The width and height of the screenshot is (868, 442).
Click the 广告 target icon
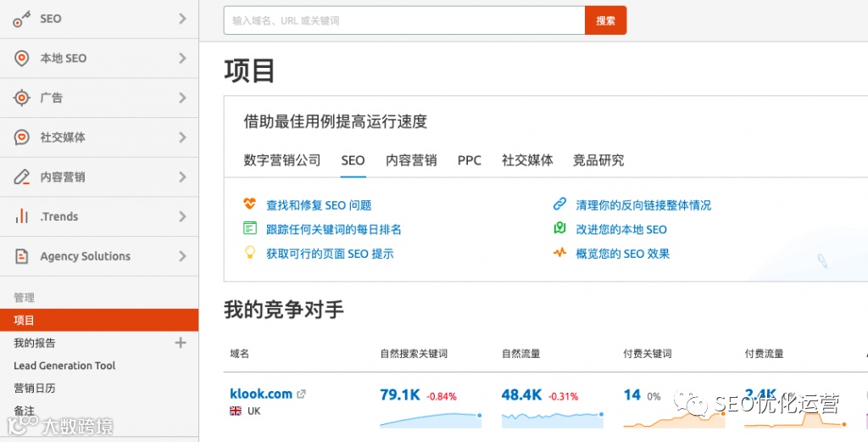pos(22,98)
